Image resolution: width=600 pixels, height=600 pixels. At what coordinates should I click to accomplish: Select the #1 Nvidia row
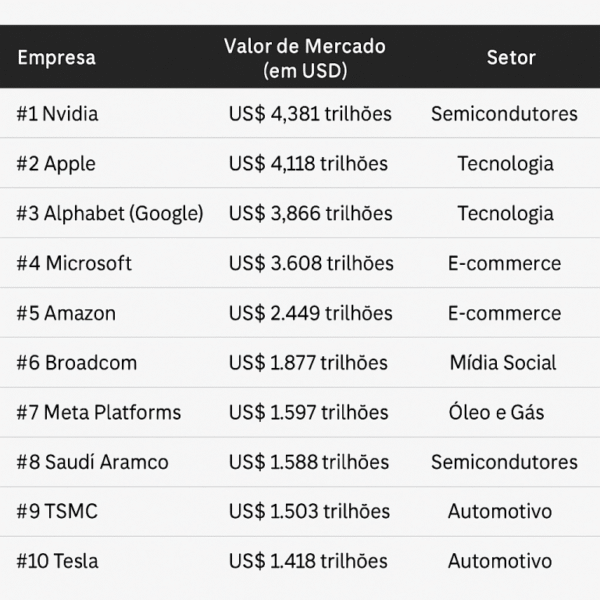click(x=57, y=113)
